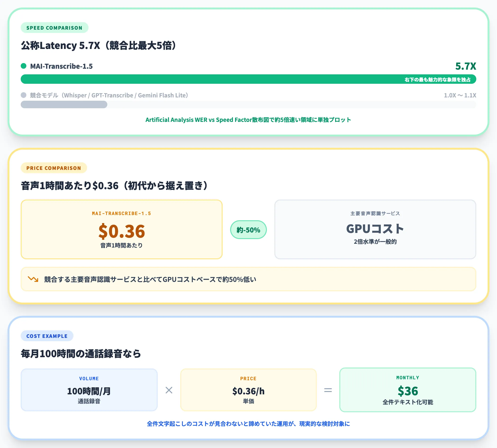Click the 右下の最も魅力的な象限を独占 bar label
Screen dimensions: 497x448
point(437,80)
